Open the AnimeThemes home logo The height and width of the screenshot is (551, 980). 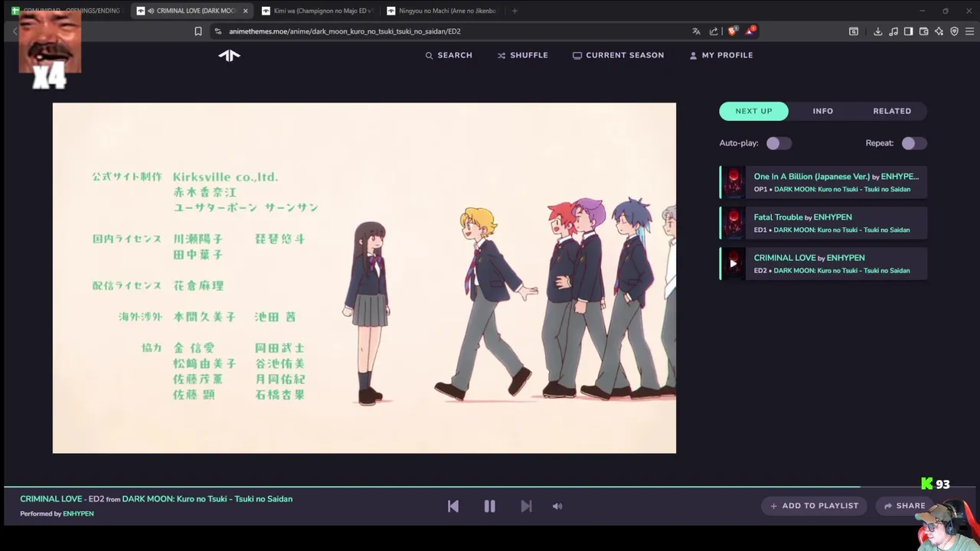(x=229, y=55)
